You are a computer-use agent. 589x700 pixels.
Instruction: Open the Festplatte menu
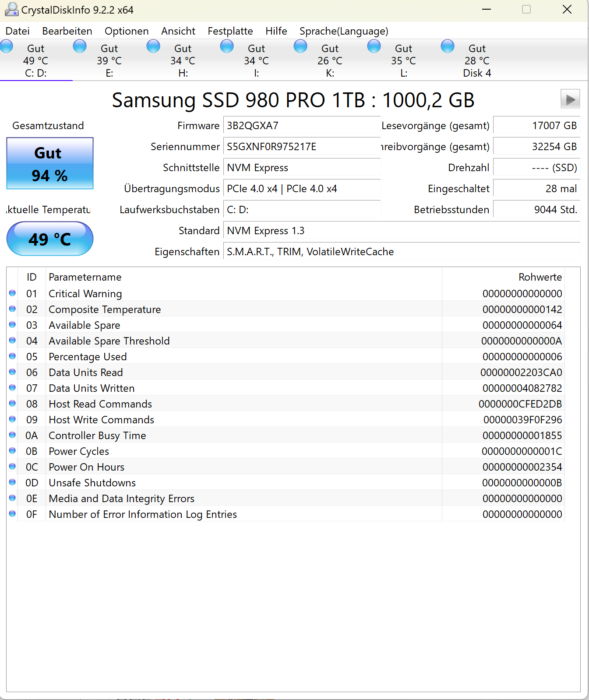pyautogui.click(x=230, y=31)
